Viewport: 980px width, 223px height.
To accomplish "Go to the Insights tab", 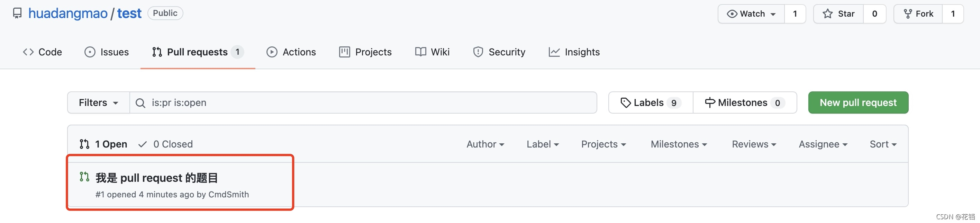I will click(574, 52).
